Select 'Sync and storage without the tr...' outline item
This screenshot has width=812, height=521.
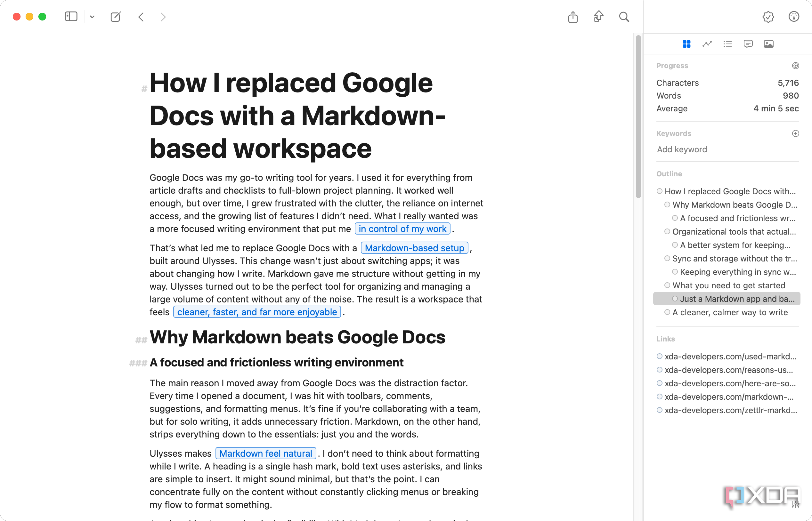pos(730,259)
